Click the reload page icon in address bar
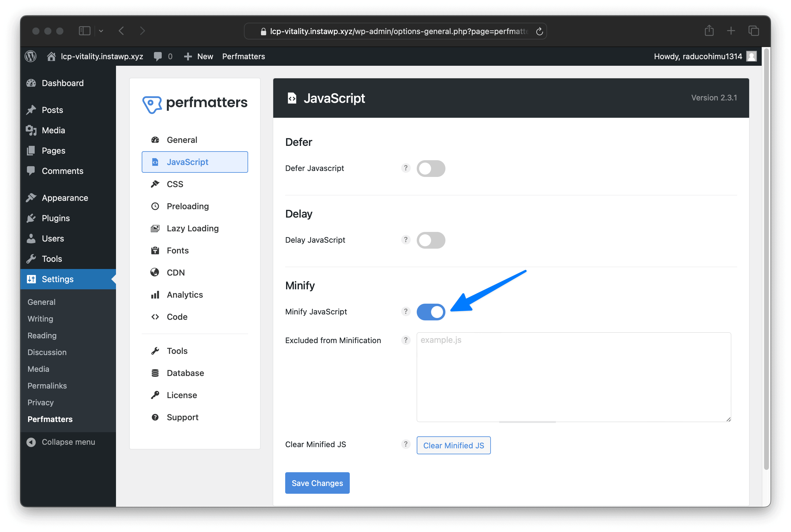This screenshot has width=791, height=532. tap(539, 32)
